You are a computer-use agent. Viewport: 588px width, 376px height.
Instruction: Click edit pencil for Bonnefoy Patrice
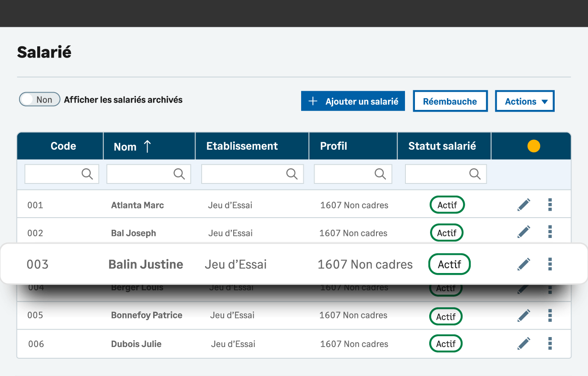524,315
